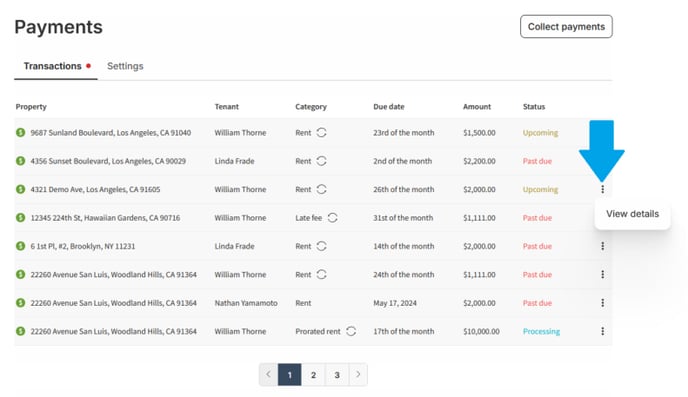Viewport: 688px width, 397px height.
Task: Click the due date 26th of the month
Action: [x=404, y=190]
